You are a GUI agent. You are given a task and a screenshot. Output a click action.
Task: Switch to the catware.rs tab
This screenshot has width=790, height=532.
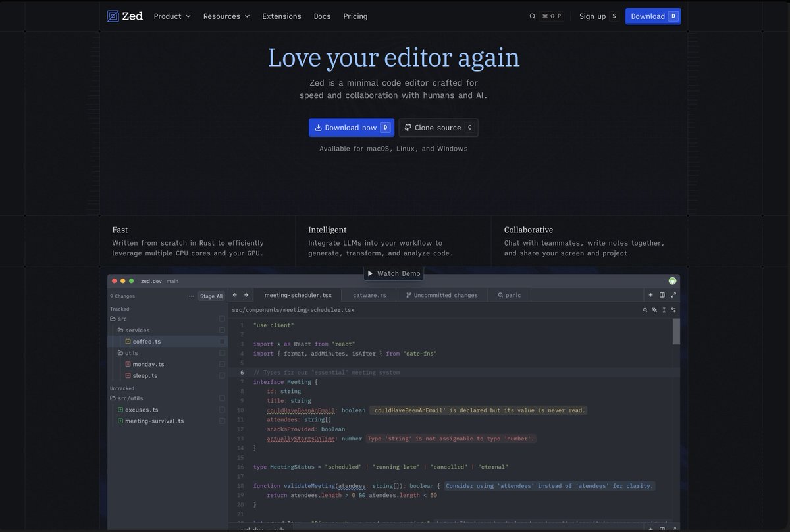point(369,295)
